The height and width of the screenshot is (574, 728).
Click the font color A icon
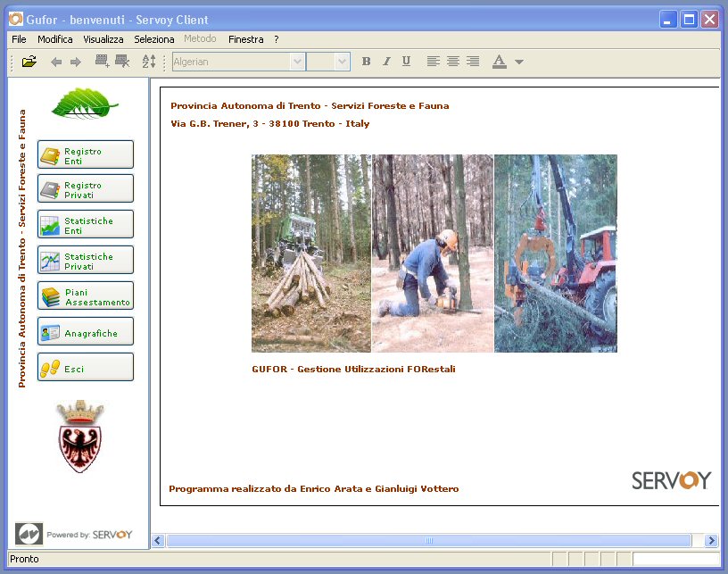pos(500,62)
